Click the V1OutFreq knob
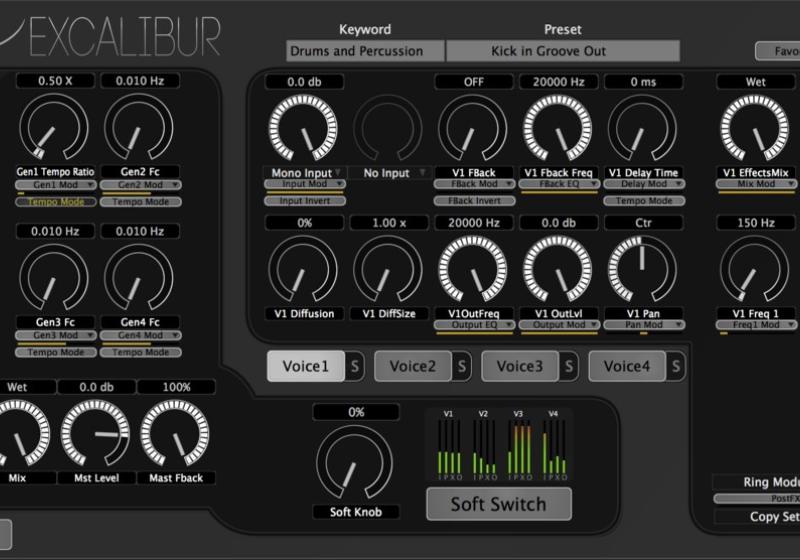This screenshot has width=800, height=560. (472, 269)
